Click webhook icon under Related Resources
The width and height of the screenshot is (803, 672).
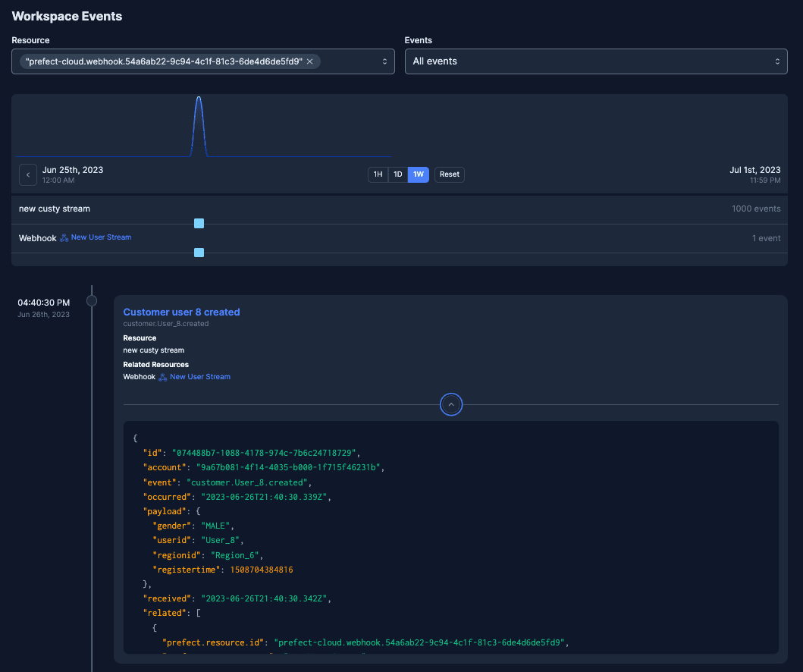click(x=163, y=377)
